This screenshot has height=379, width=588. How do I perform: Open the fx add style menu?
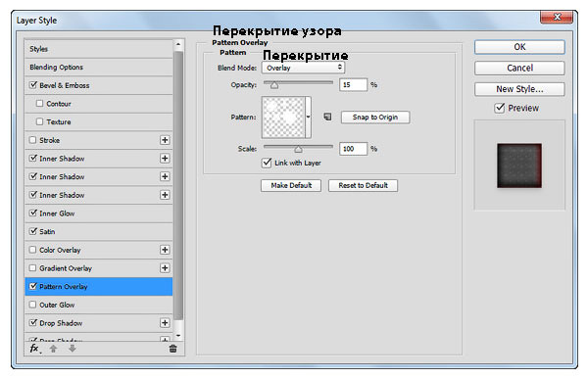coord(35,349)
